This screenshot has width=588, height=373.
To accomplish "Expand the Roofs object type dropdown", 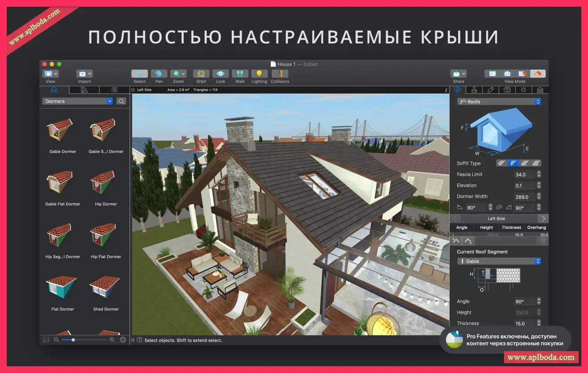I will click(x=499, y=102).
